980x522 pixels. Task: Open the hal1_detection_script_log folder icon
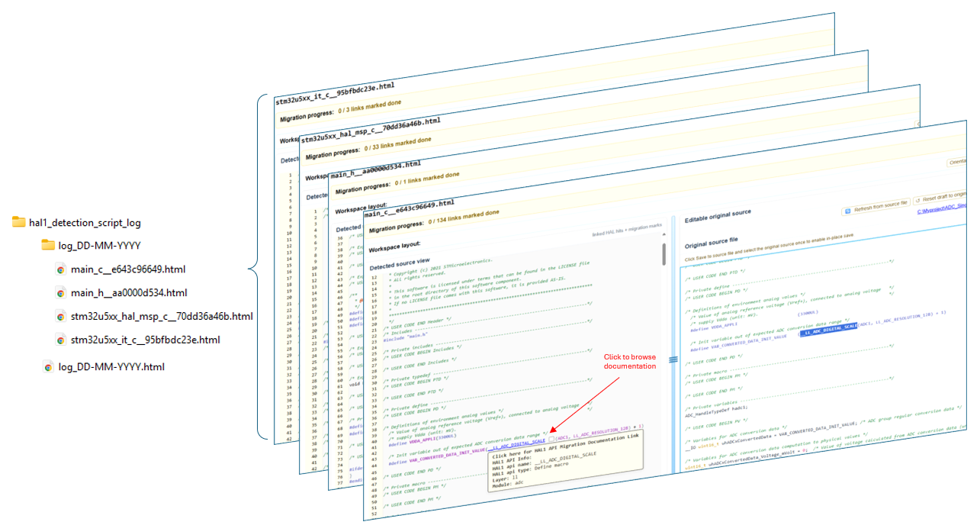tap(19, 223)
